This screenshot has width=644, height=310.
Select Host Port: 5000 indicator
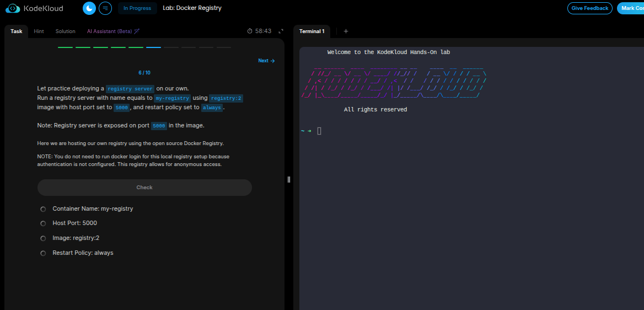[x=43, y=223]
